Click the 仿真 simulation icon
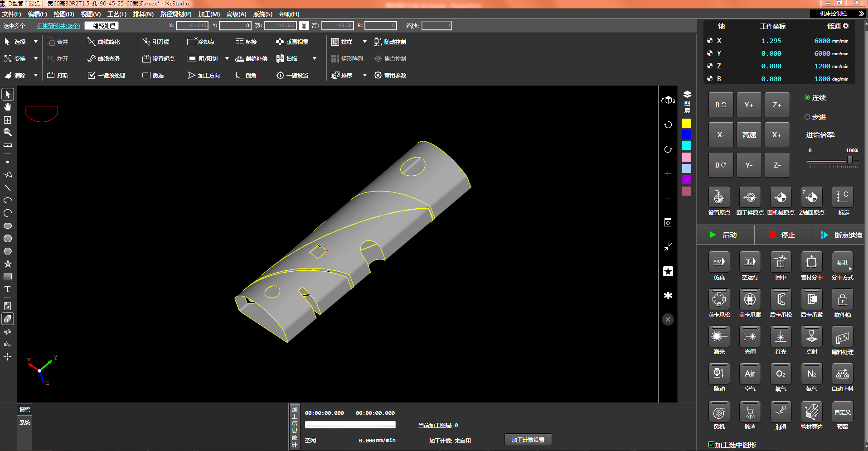 [x=719, y=262]
